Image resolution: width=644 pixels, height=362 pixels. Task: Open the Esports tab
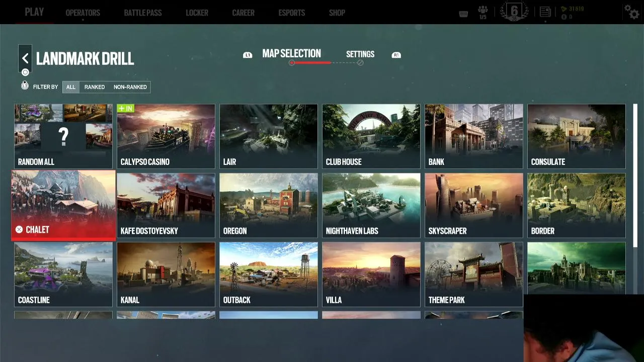292,13
